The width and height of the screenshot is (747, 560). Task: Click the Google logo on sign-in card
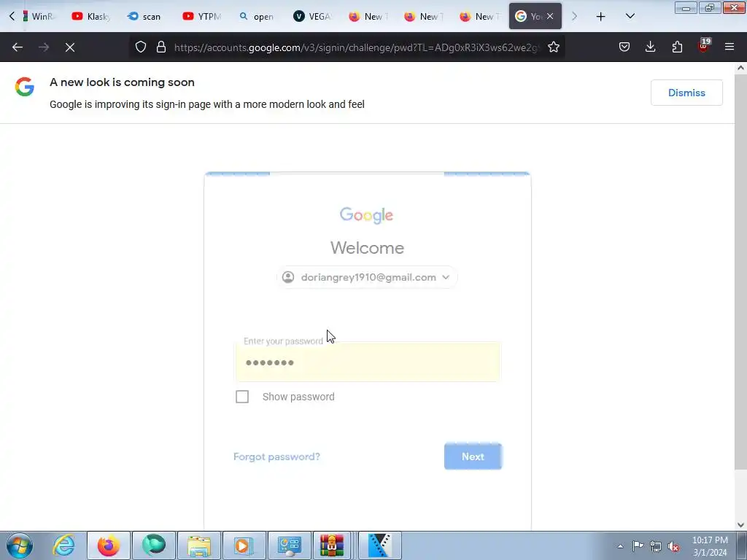click(366, 215)
